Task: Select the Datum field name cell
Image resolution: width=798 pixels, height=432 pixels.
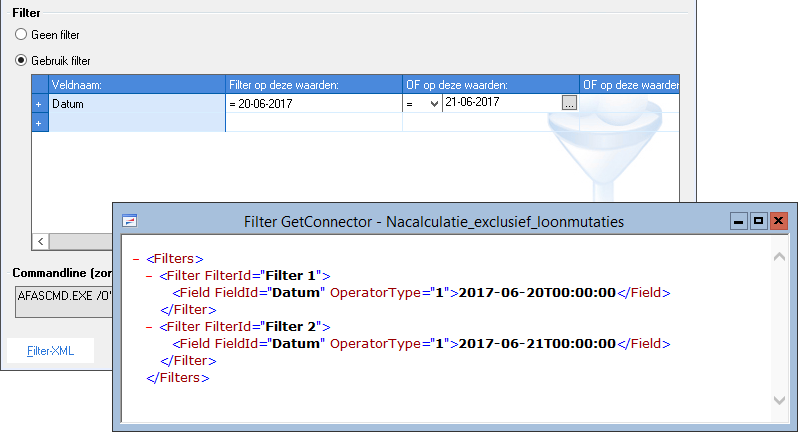Action: (137, 104)
